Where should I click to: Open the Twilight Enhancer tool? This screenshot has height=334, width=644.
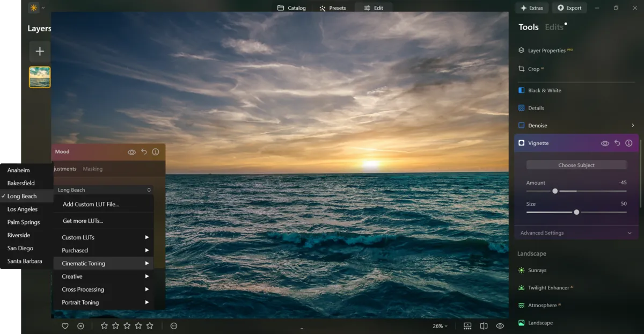point(548,288)
